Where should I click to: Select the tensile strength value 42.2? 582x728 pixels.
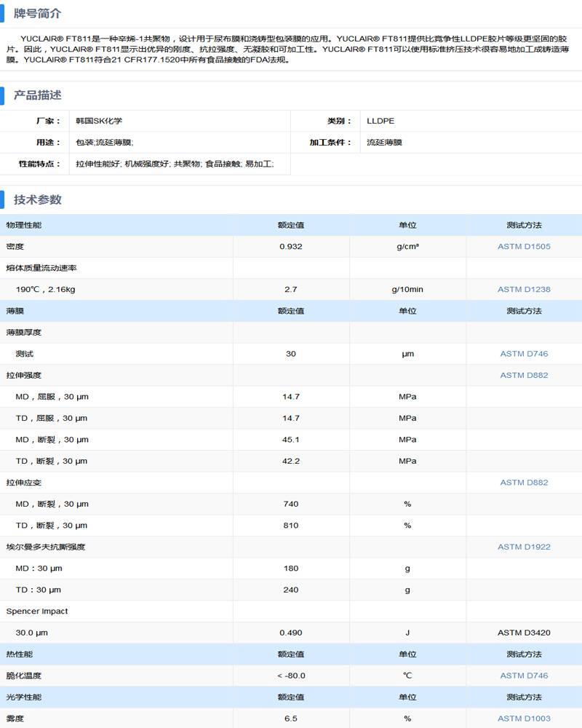(x=291, y=461)
